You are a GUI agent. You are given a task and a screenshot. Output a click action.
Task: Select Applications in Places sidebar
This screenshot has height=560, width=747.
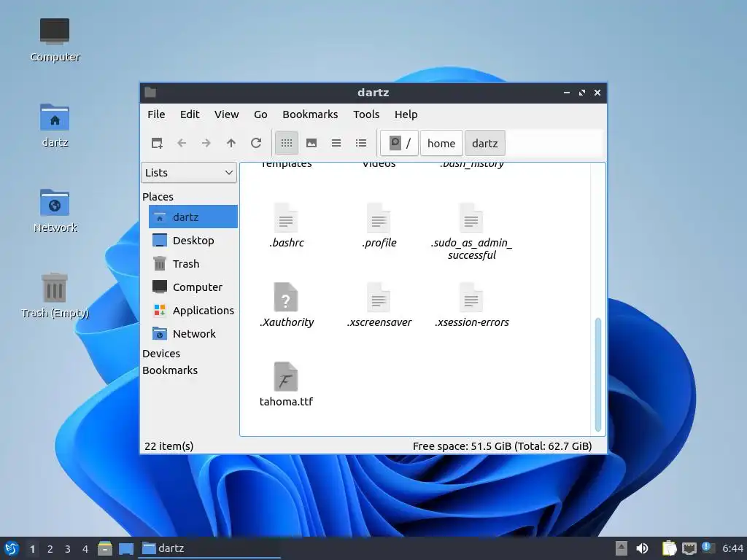[193, 310]
